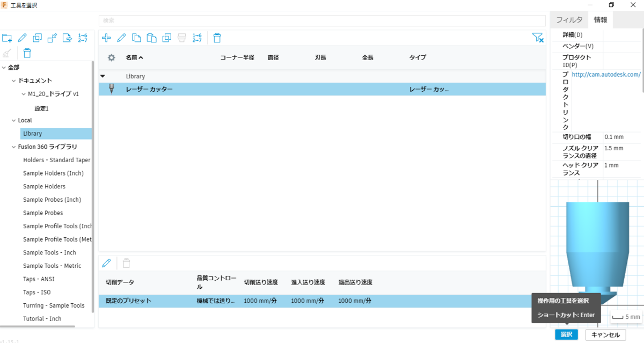Export the library using the export icon
Screen dimensions: 644x343
tap(67, 38)
